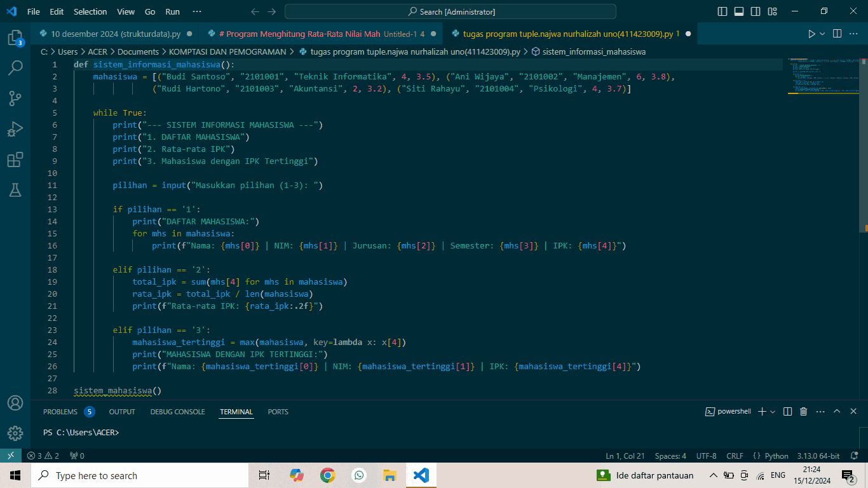Viewport: 868px width, 488px height.
Task: Change UTF-8 encoding in status bar
Action: point(706,456)
